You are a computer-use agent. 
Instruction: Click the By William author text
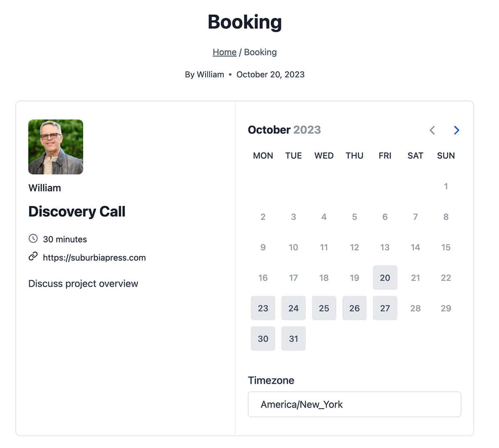(x=205, y=74)
